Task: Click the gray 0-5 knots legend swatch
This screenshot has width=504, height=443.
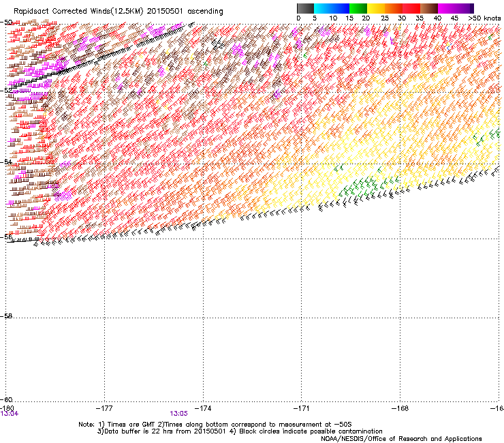Action: (x=305, y=8)
